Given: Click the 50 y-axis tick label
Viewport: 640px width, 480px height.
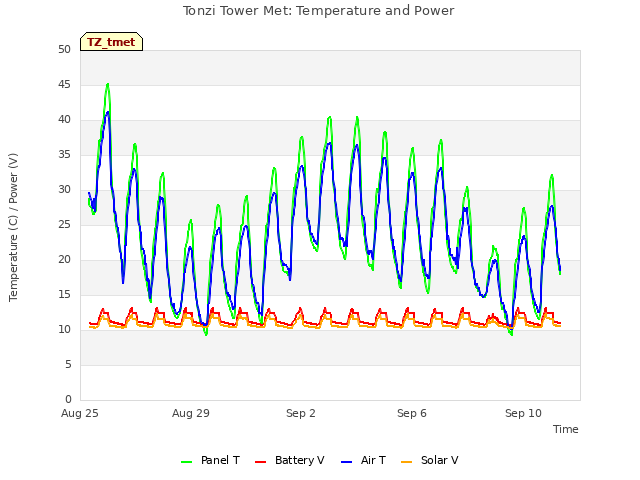Looking at the screenshot, I should point(64,50).
